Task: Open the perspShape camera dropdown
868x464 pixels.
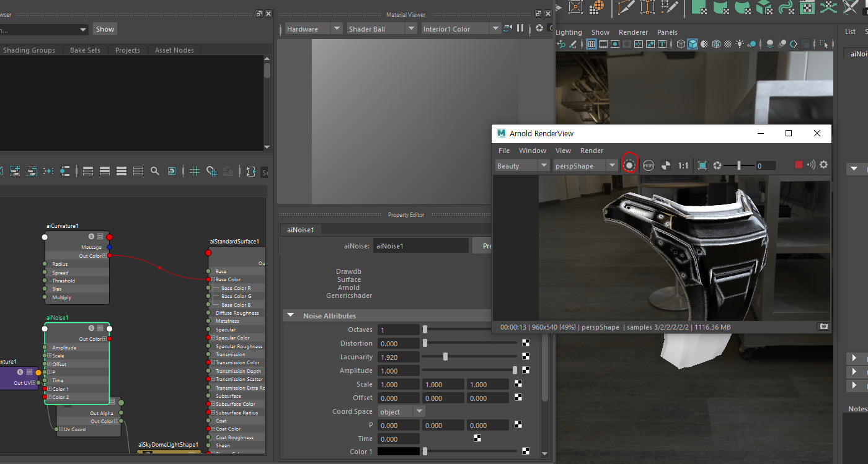Action: [x=586, y=165]
